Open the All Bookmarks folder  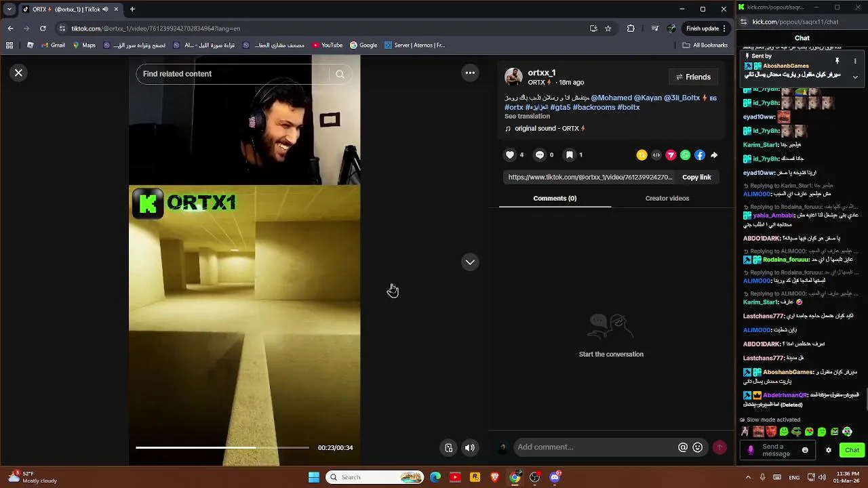[705, 45]
